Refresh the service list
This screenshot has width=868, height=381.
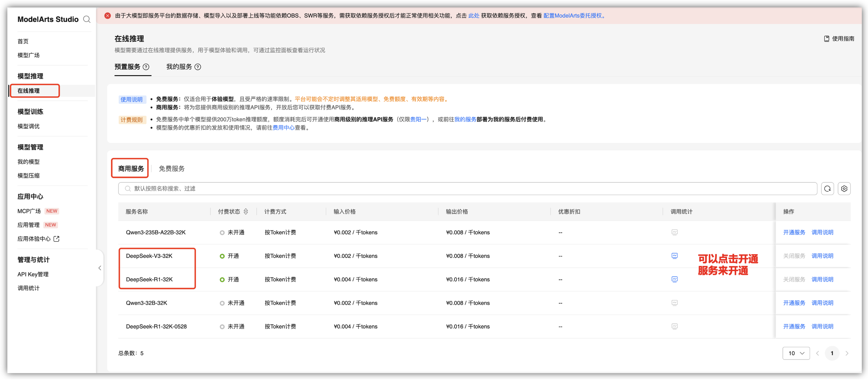[827, 189]
